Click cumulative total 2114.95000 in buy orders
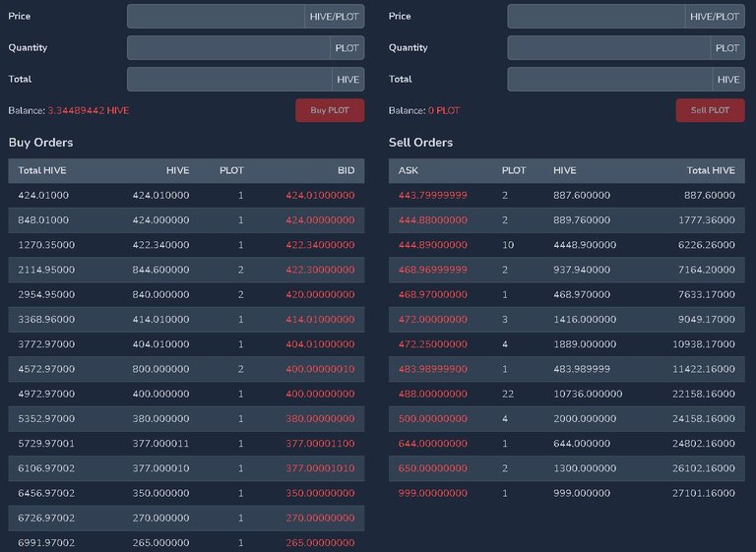 [x=46, y=270]
